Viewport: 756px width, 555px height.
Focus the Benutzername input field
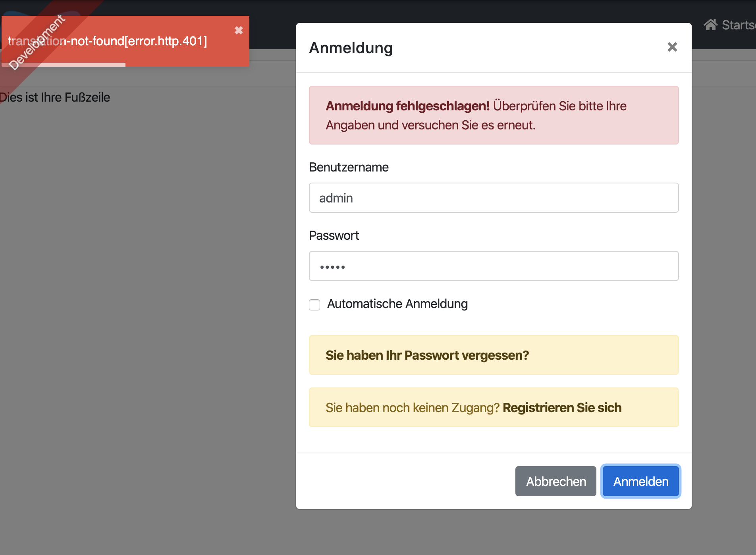click(494, 198)
